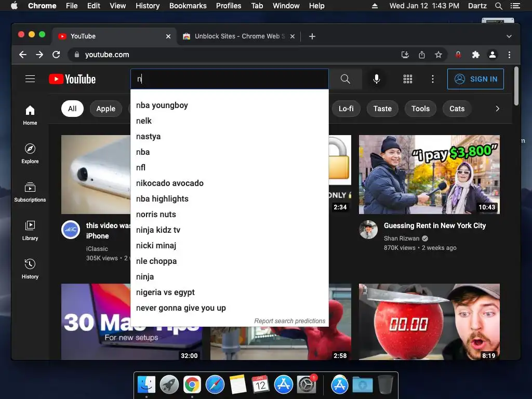Choose suggestion nikocado avocado
The height and width of the screenshot is (399, 532).
pos(229,183)
